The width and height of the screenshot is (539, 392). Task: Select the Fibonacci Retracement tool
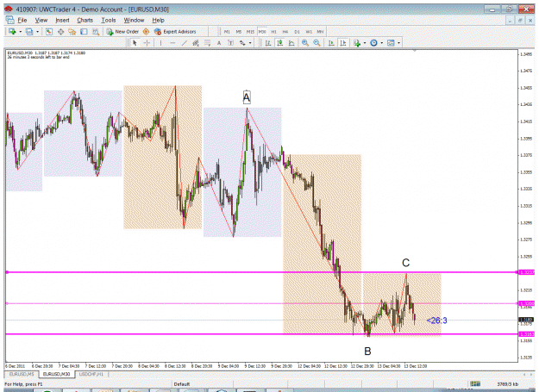click(208, 43)
